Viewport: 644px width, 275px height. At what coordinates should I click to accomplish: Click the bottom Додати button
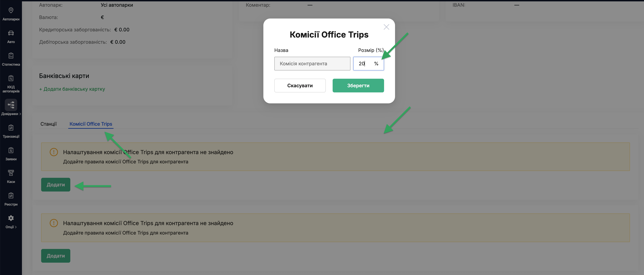tap(56, 255)
